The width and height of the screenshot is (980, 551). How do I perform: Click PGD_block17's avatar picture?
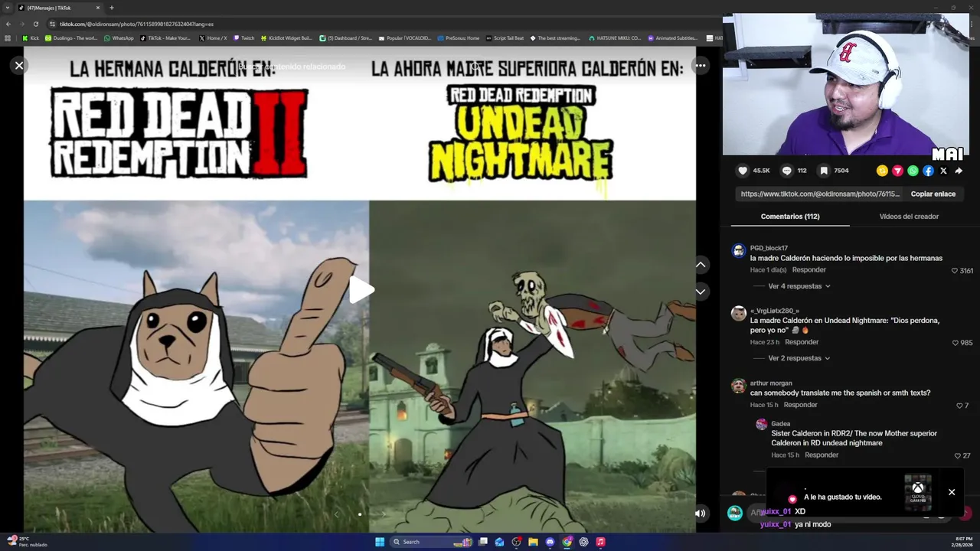point(739,250)
